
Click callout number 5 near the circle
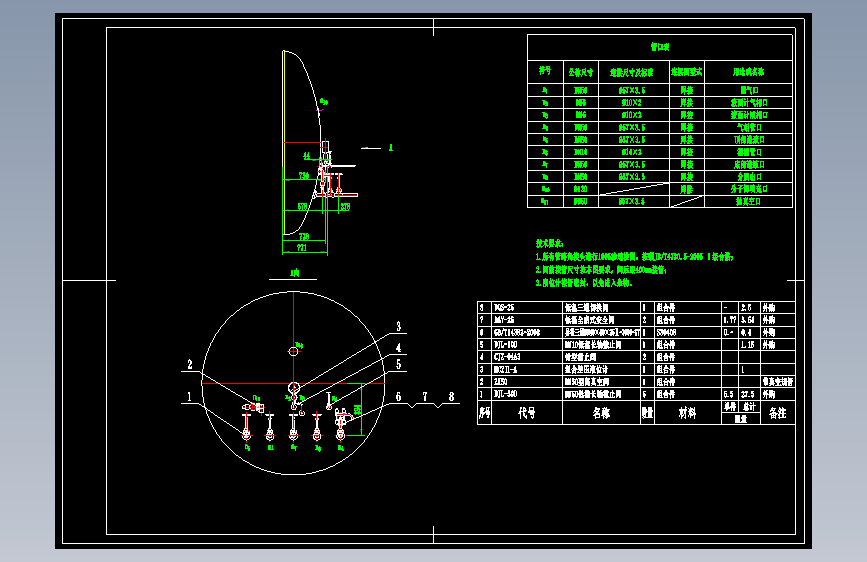(399, 365)
